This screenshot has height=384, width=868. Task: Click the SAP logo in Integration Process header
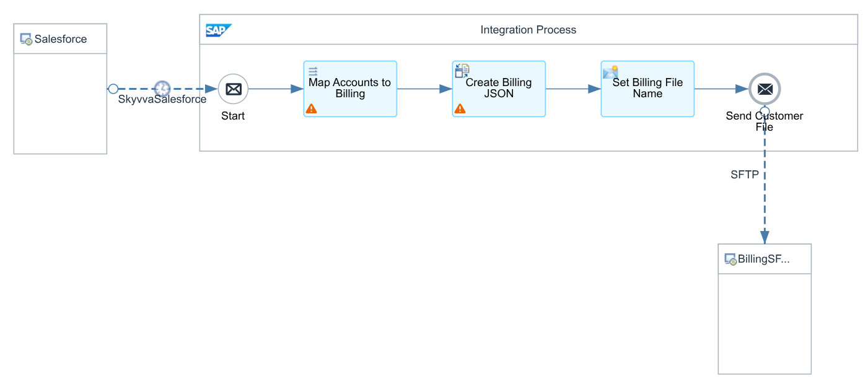pyautogui.click(x=219, y=30)
